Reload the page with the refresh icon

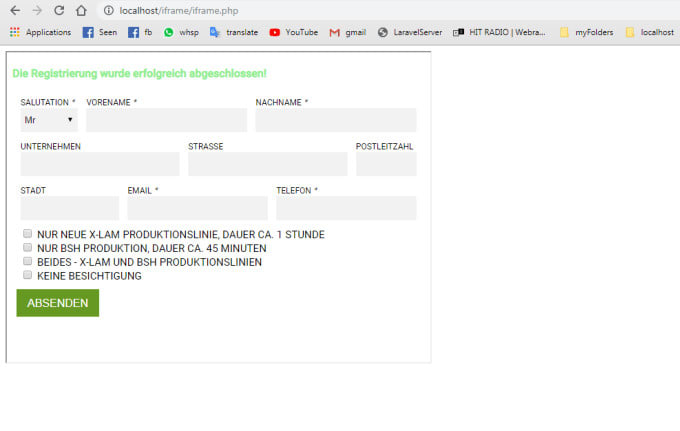[x=59, y=10]
